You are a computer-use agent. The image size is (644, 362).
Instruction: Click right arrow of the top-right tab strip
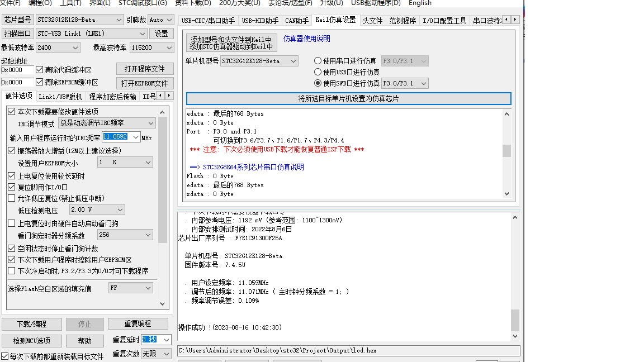(x=515, y=20)
